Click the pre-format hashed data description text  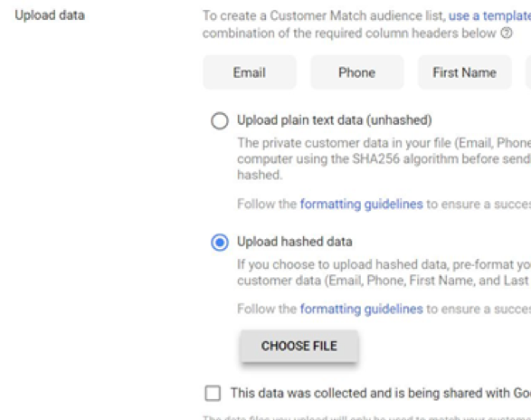(384, 272)
